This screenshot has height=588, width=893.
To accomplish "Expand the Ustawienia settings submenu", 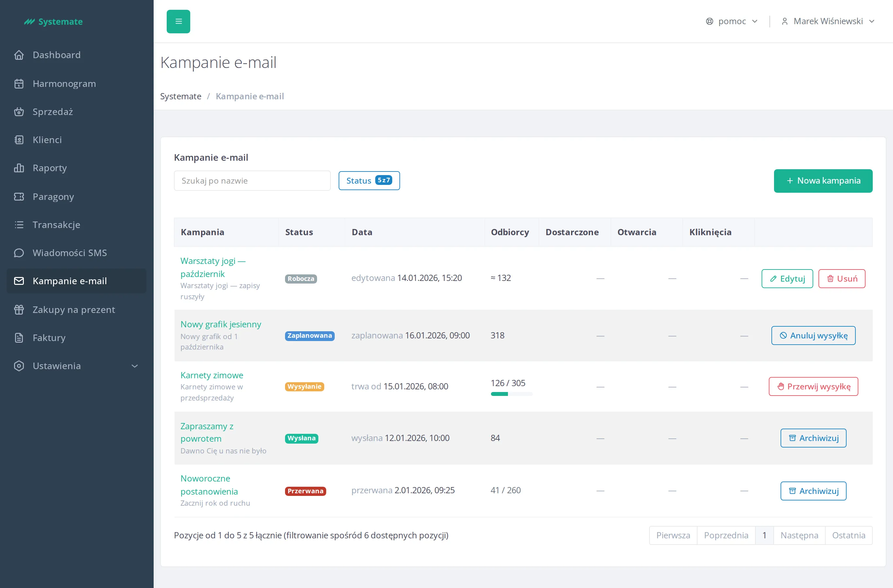I will (76, 366).
